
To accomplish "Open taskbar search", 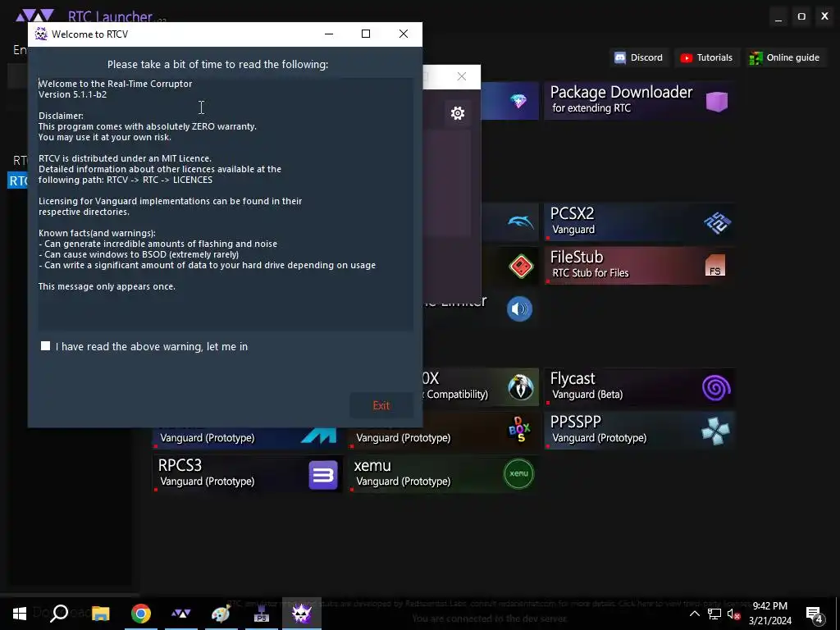I will [x=59, y=614].
